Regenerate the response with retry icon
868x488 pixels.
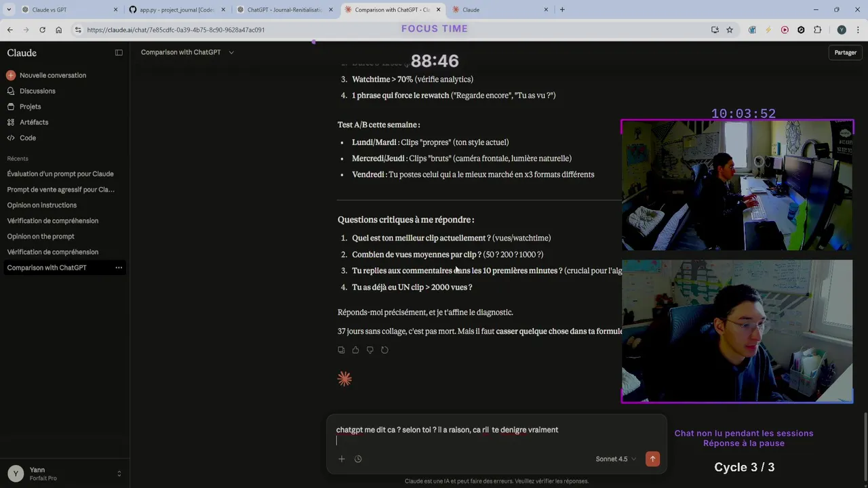(x=384, y=350)
